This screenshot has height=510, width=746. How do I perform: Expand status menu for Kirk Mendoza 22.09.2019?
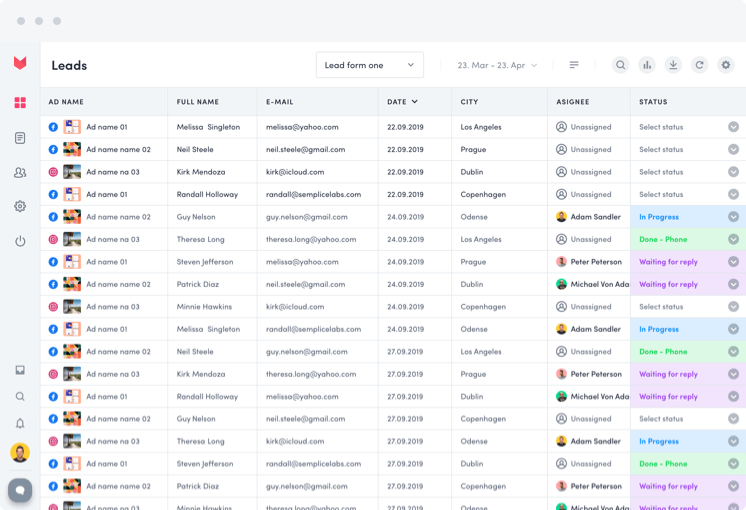pos(733,172)
